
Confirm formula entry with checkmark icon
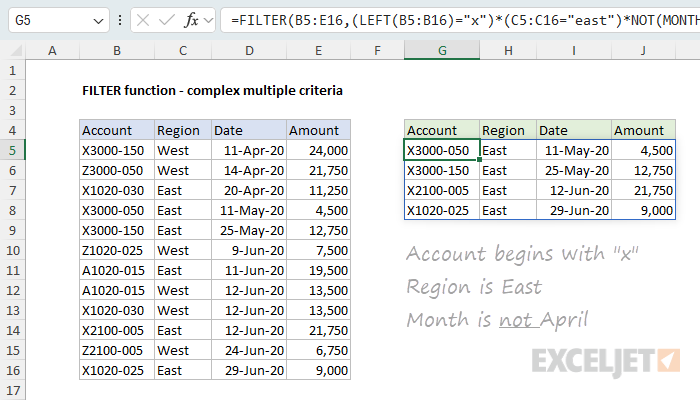click(167, 21)
